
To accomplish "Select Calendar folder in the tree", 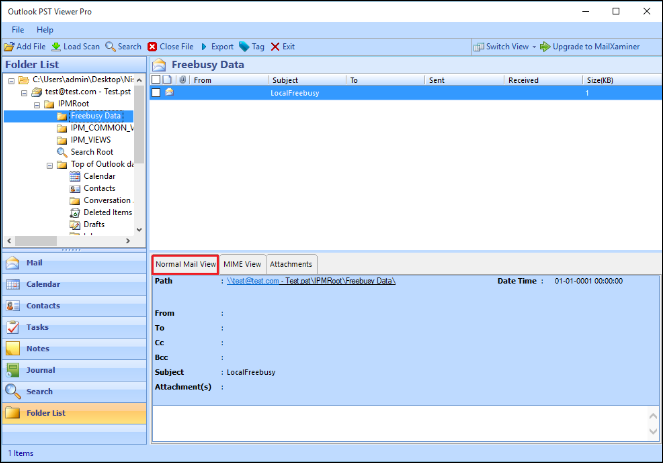I will click(x=99, y=176).
